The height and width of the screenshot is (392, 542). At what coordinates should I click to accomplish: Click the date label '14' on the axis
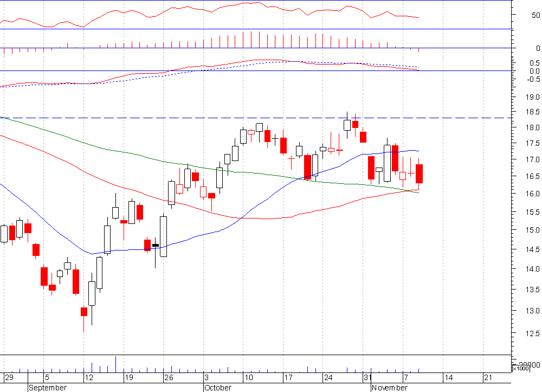coord(449,377)
